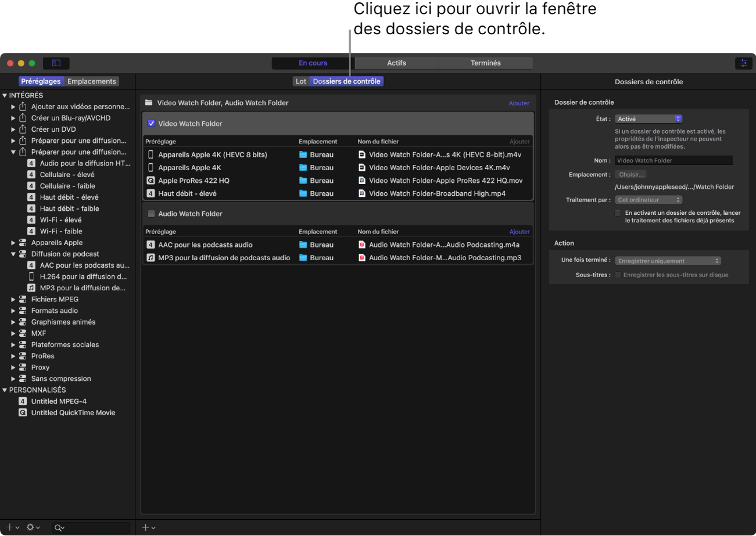Switch to the Actifs tab

pos(396,63)
